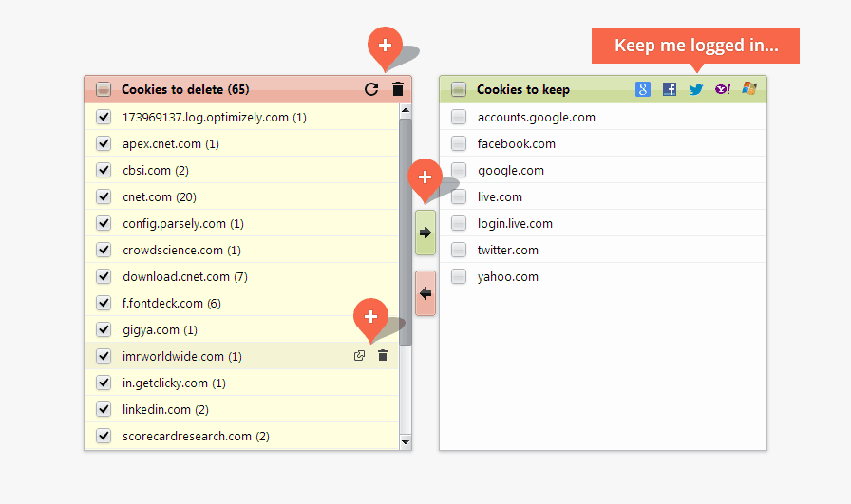Click the trash icon in Cookies to delete header
The height and width of the screenshot is (504, 851).
[398, 90]
